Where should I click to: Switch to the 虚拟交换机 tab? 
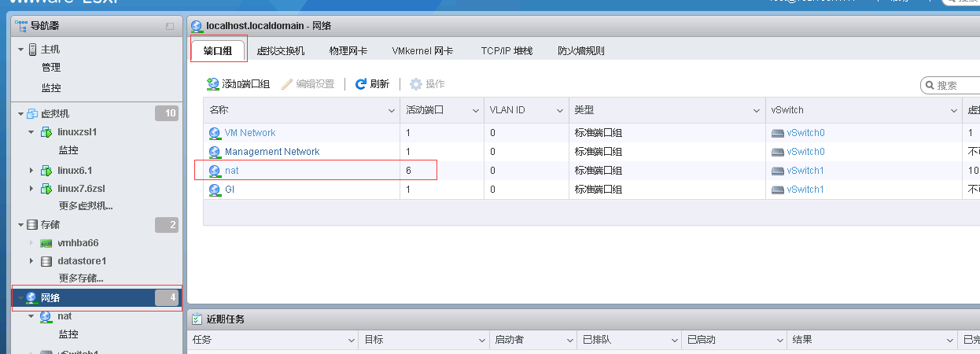[x=281, y=51]
